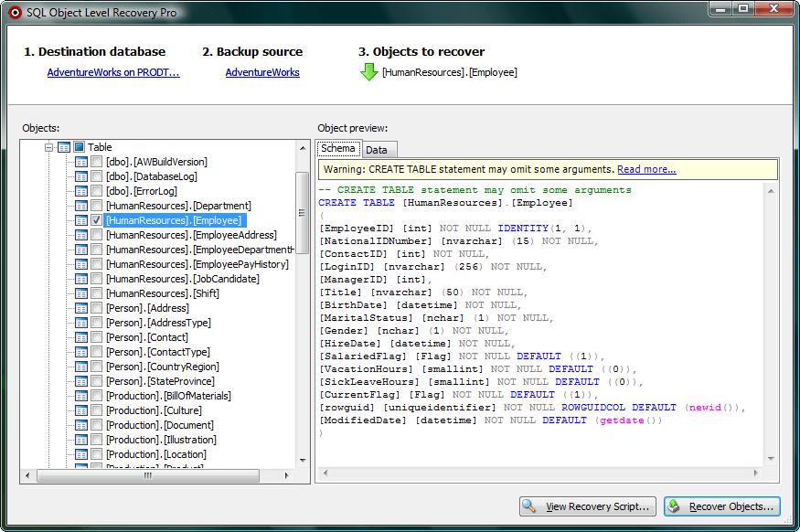Open the AdventureWorks backup source link
Image resolution: width=800 pixels, height=532 pixels.
(262, 72)
